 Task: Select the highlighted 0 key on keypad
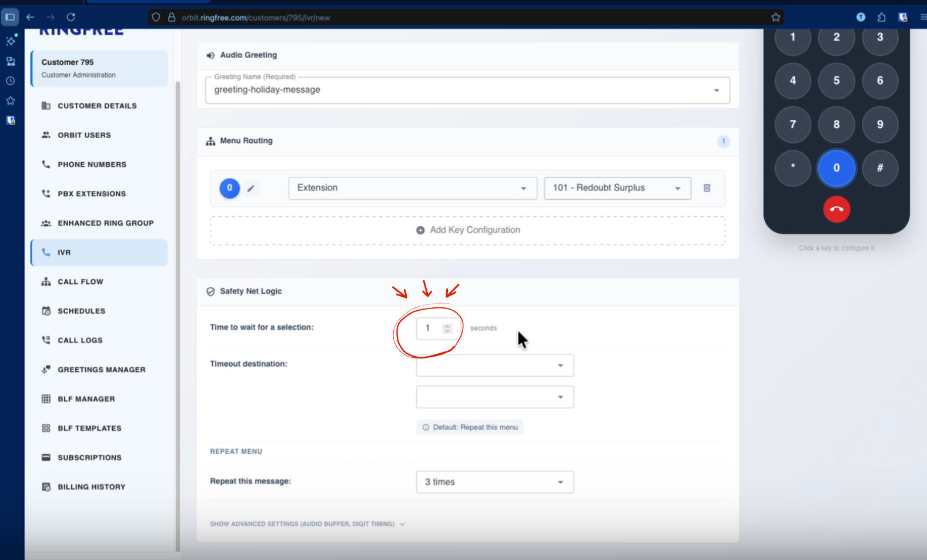836,168
